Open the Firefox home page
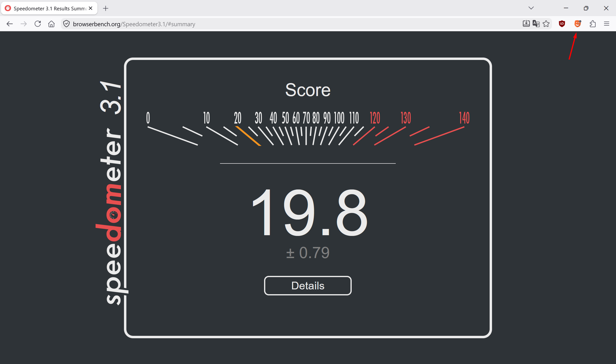 [x=51, y=24]
